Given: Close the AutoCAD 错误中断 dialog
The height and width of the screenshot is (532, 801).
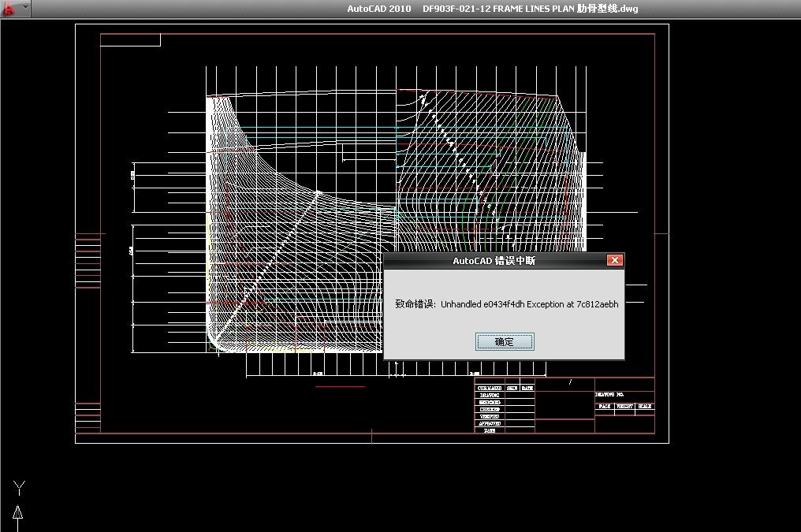Looking at the screenshot, I should click(x=614, y=260).
